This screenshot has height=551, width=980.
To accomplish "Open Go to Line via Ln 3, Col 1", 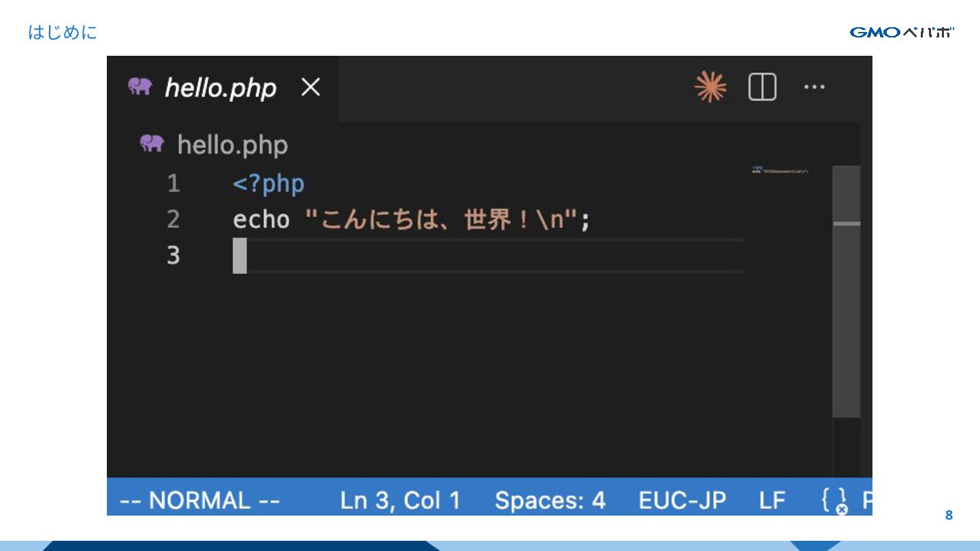I will click(x=400, y=501).
